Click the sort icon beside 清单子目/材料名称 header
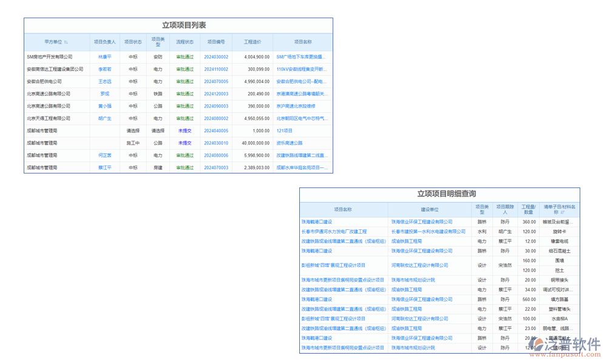This screenshot has width=607, height=364. [x=562, y=213]
